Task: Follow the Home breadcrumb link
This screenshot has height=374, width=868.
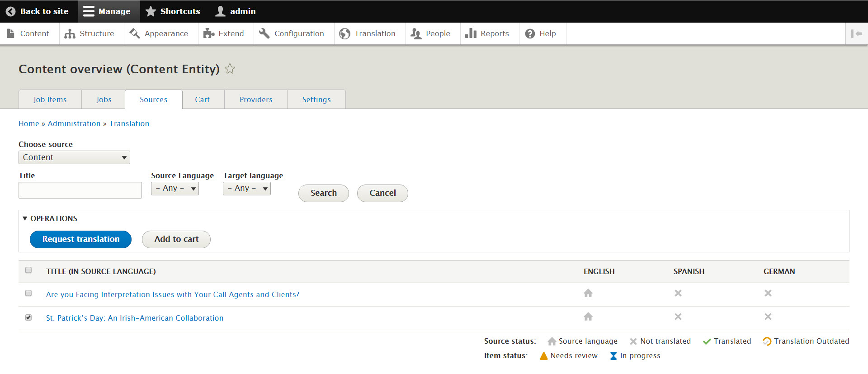Action: pyautogui.click(x=29, y=123)
